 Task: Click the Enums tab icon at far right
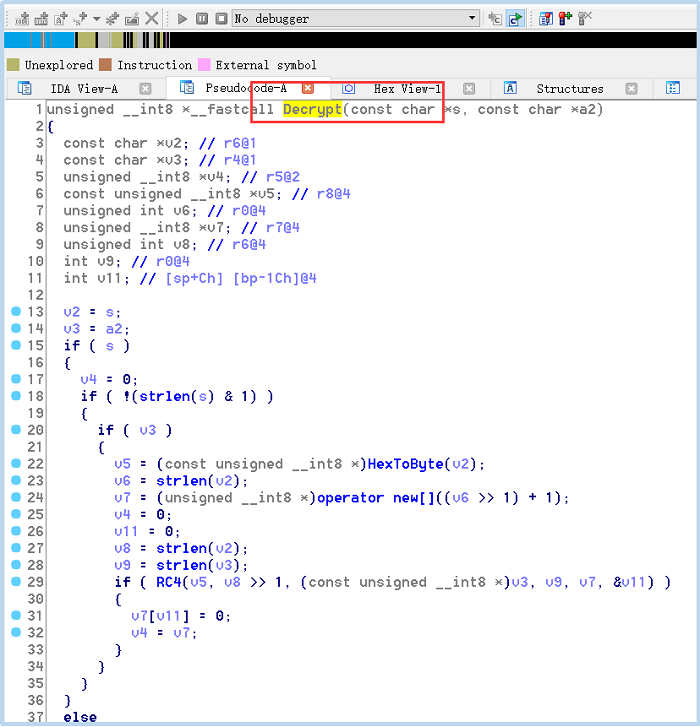click(673, 88)
